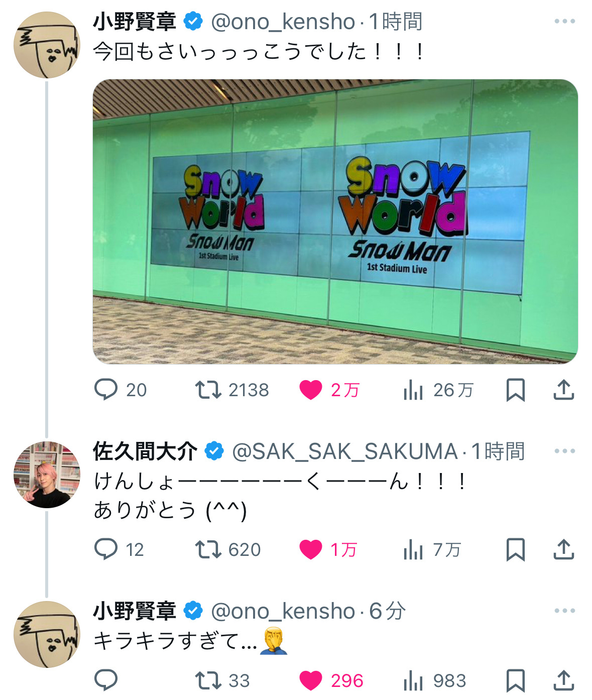Open more options on the キラキラすぎて tweet

pyautogui.click(x=564, y=611)
